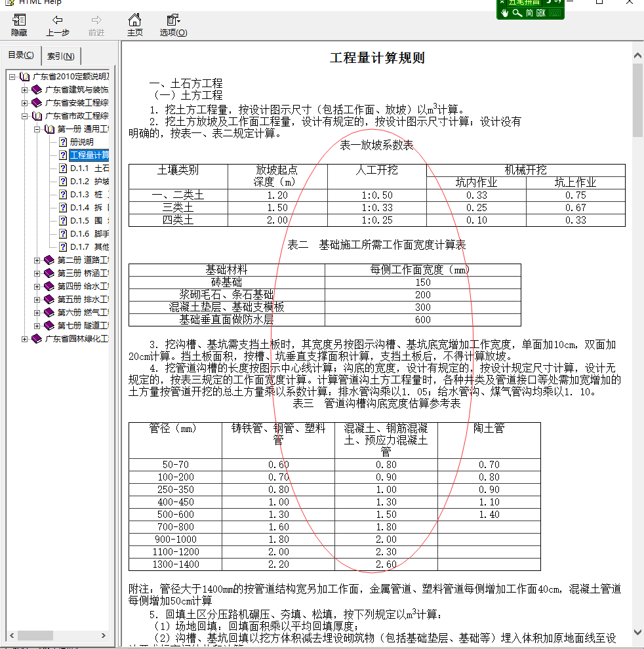The image size is (644, 649).
Task: Click the 前进 (Forward) toolbar button
Action: (96, 25)
